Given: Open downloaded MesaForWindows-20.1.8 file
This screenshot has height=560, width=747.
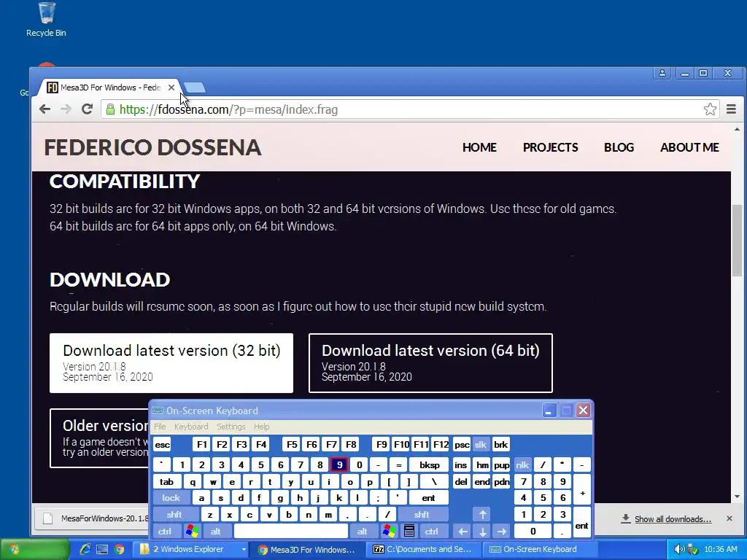Looking at the screenshot, I should (93, 518).
